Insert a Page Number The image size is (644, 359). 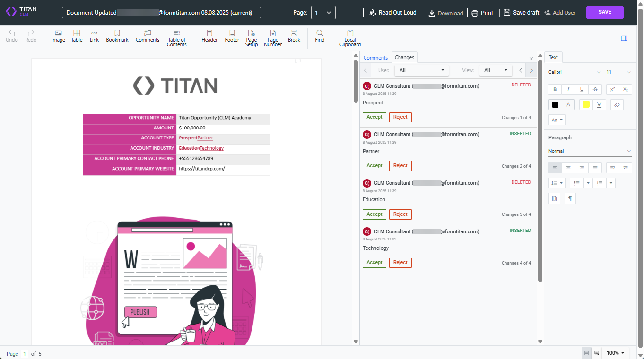[272, 37]
